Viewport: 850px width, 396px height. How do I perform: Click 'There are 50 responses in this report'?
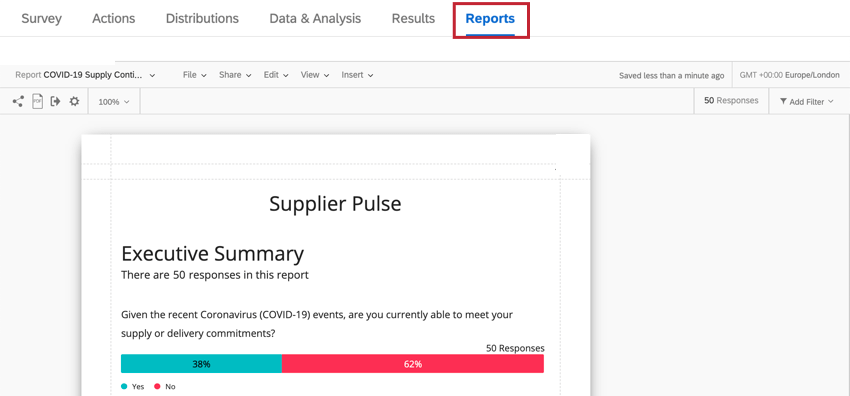[215, 275]
